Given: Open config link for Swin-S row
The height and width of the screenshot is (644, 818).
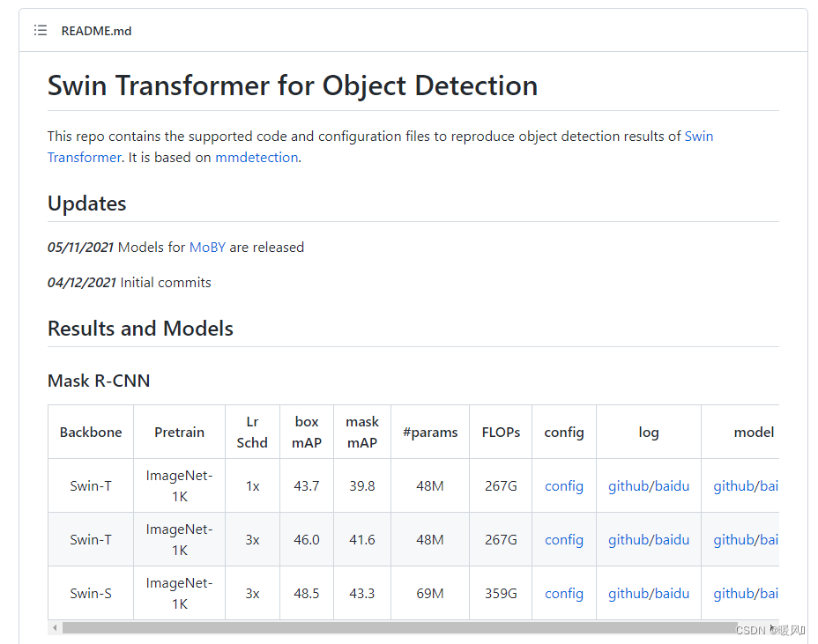Looking at the screenshot, I should click(564, 594).
